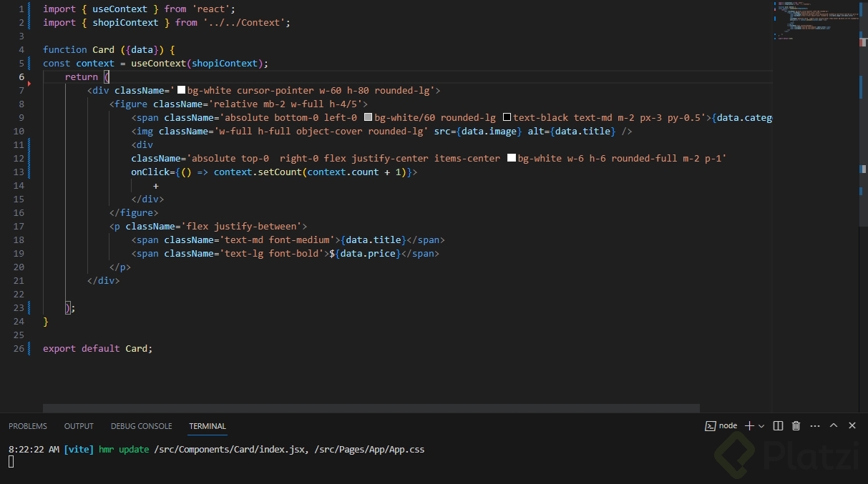Image resolution: width=868 pixels, height=484 pixels.
Task: Switch to the DEBUG CONSOLE tab
Action: coord(141,426)
